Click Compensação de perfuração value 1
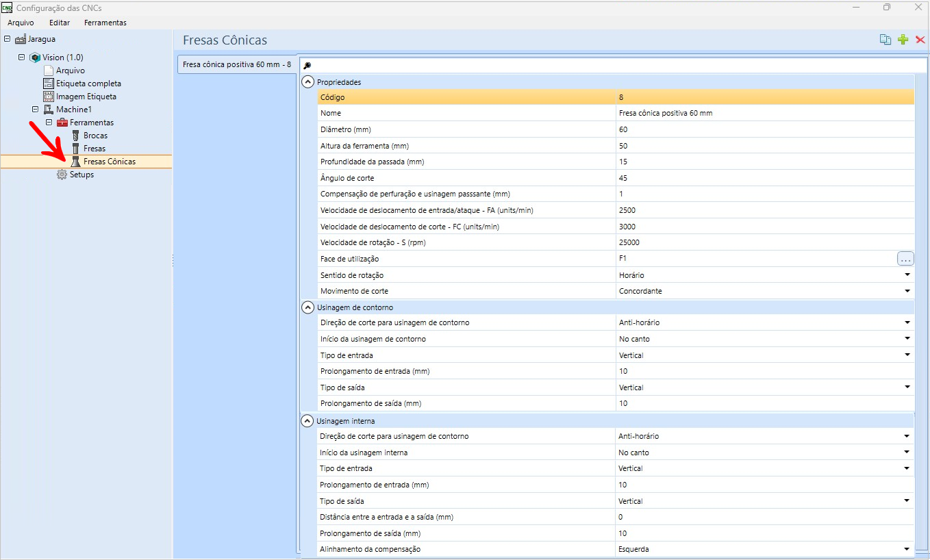 click(765, 194)
